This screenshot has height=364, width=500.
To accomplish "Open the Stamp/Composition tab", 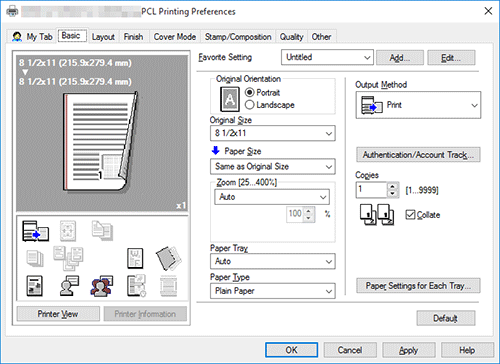I will click(238, 37).
